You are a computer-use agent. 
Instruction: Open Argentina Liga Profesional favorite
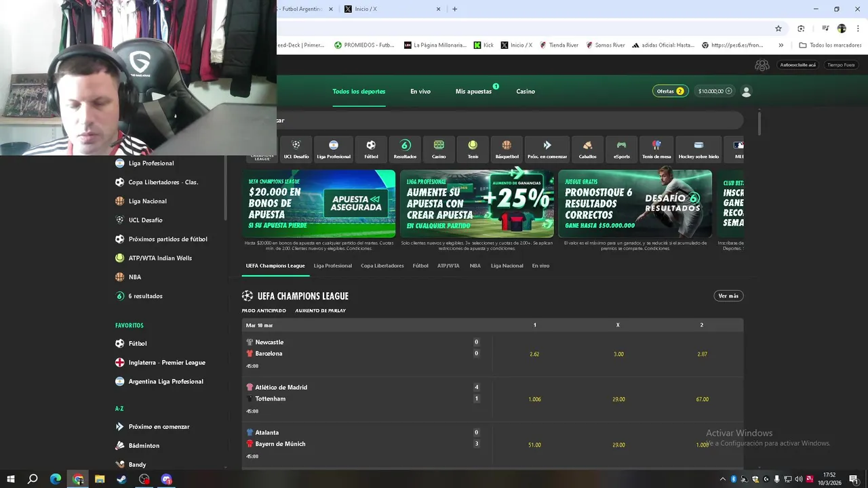click(165, 382)
